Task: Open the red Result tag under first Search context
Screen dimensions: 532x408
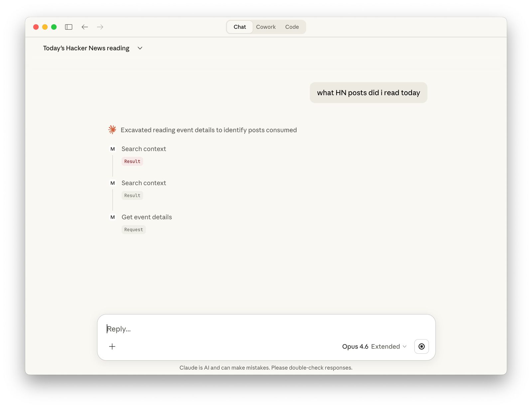Action: click(132, 161)
